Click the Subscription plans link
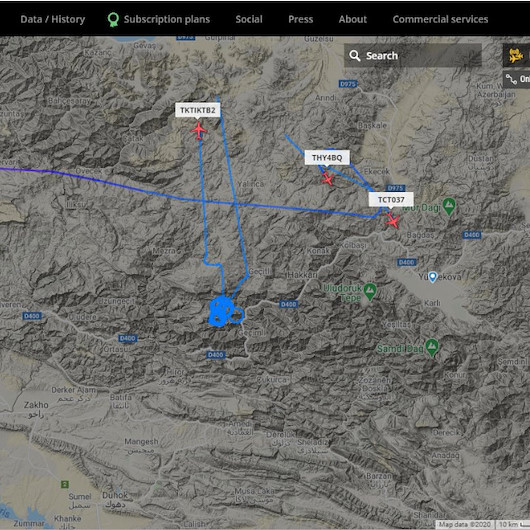The height and width of the screenshot is (530, 530). [167, 19]
